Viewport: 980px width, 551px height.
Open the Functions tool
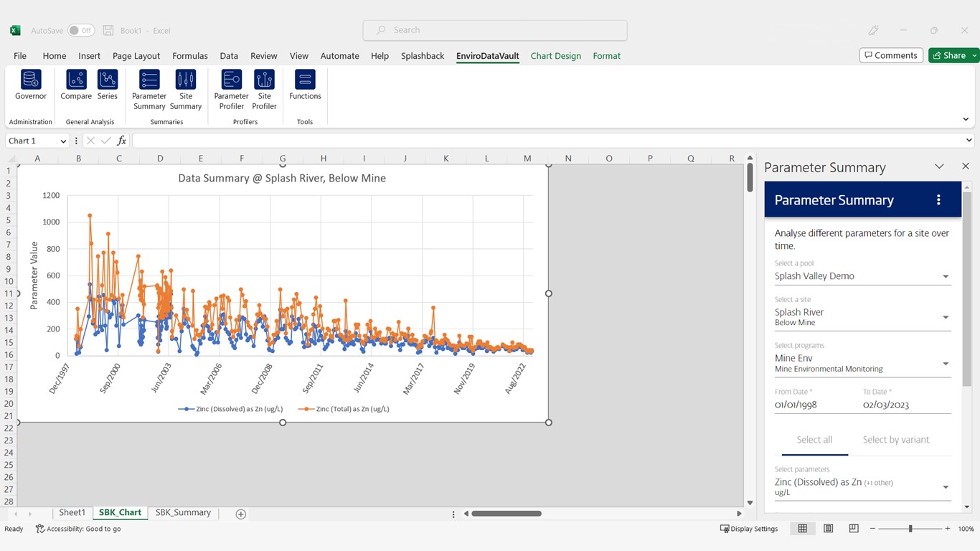coord(305,86)
